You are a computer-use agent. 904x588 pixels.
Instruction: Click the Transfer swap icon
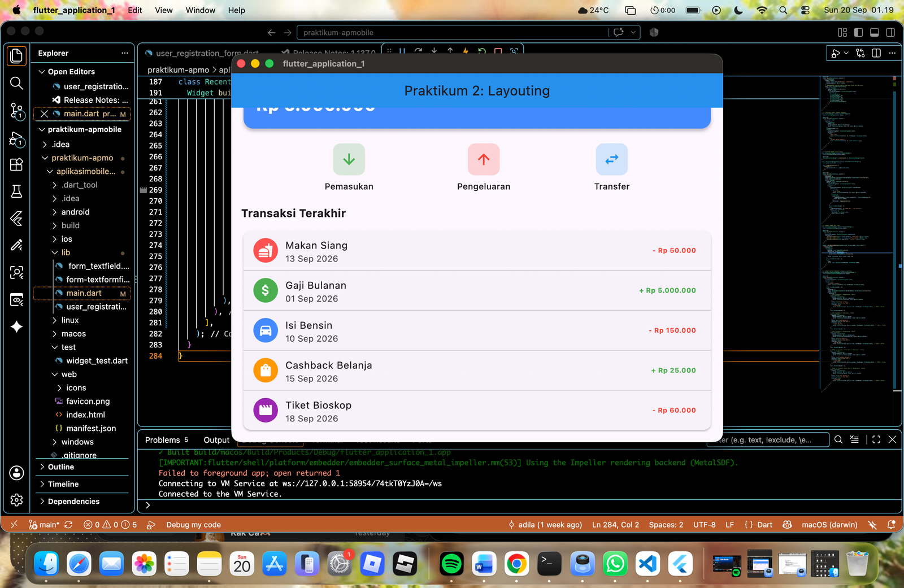pos(612,159)
